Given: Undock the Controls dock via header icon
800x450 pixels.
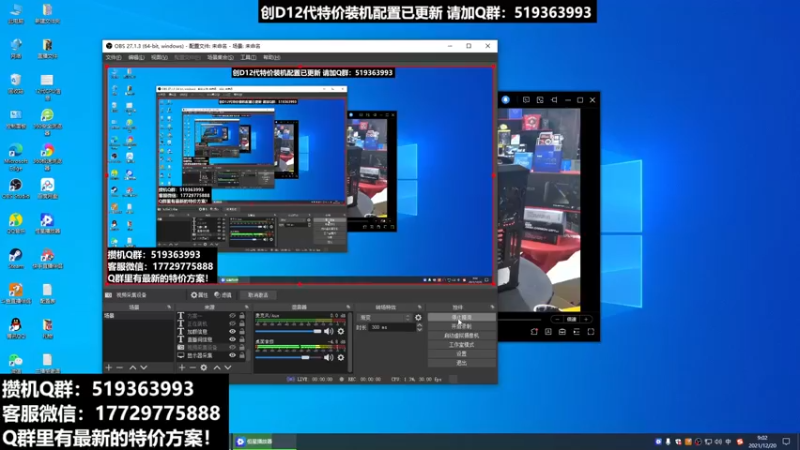Looking at the screenshot, I should [492, 307].
